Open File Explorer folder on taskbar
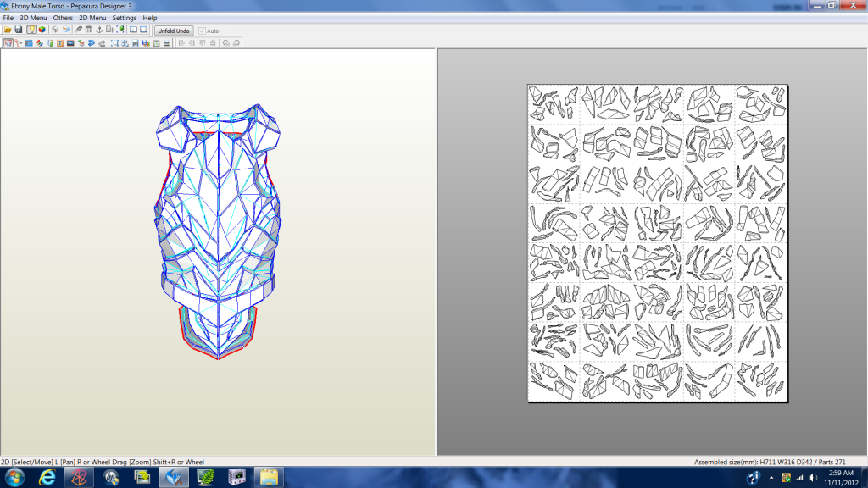This screenshot has height=488, width=868. tap(269, 478)
